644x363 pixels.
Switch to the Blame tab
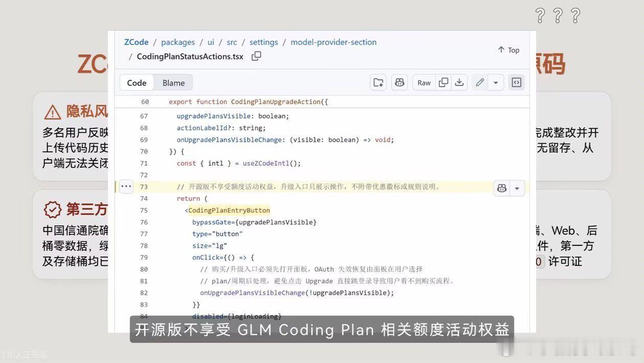pyautogui.click(x=173, y=83)
